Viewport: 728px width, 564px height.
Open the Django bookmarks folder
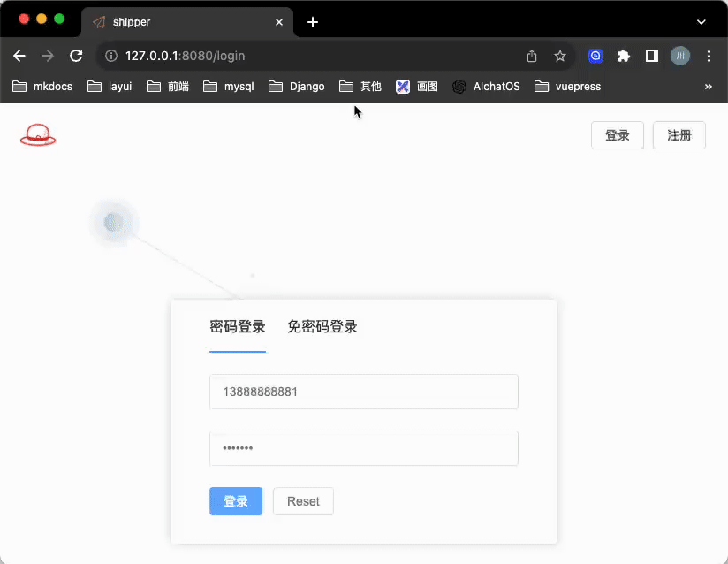pos(297,87)
